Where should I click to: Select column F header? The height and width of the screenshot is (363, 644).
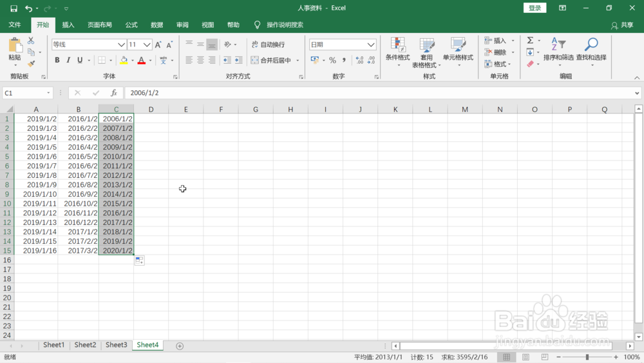click(x=220, y=110)
